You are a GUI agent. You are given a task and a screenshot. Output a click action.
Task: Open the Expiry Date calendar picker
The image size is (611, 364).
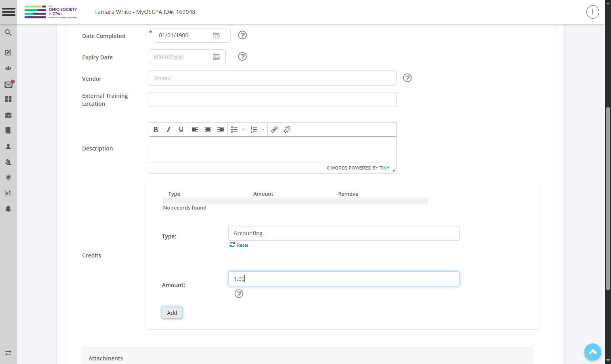pos(216,57)
